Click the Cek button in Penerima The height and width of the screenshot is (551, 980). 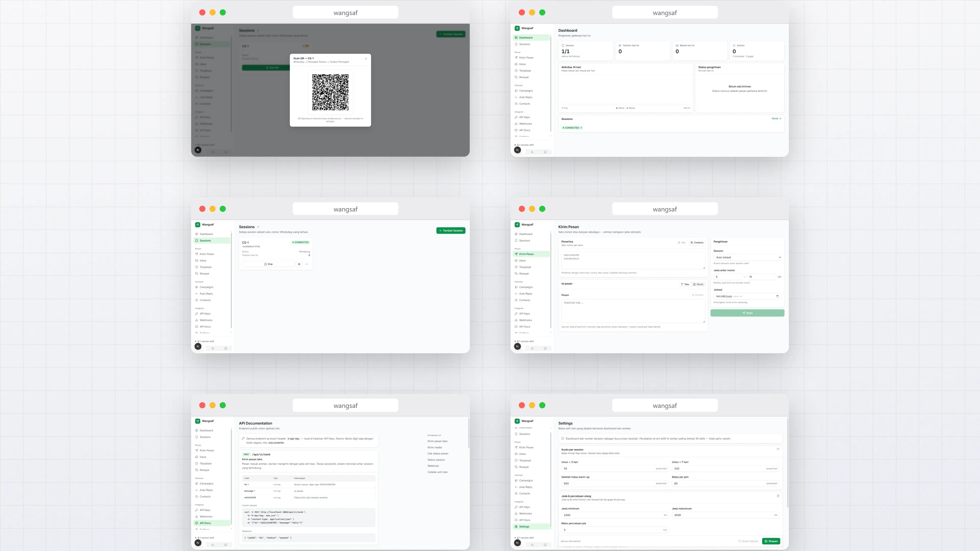(x=681, y=243)
